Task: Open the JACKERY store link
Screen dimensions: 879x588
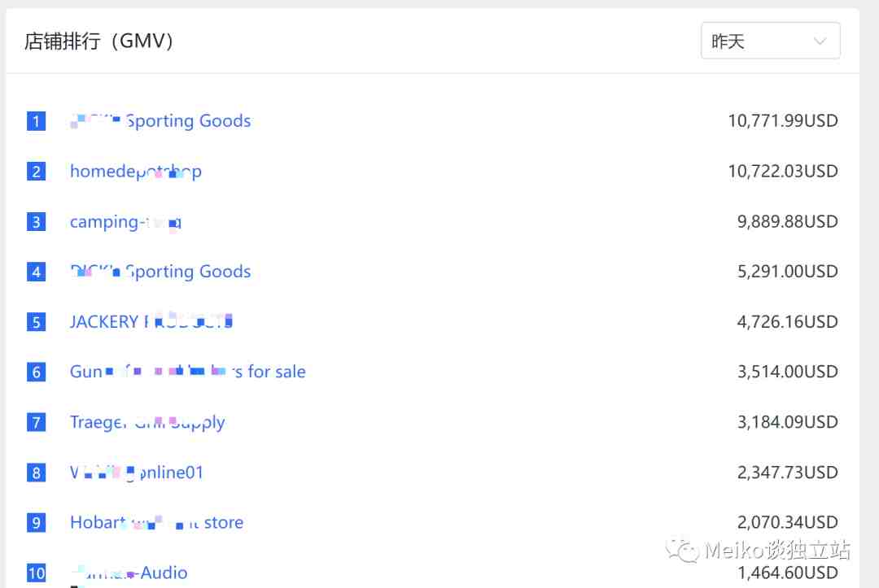Action: [x=151, y=322]
